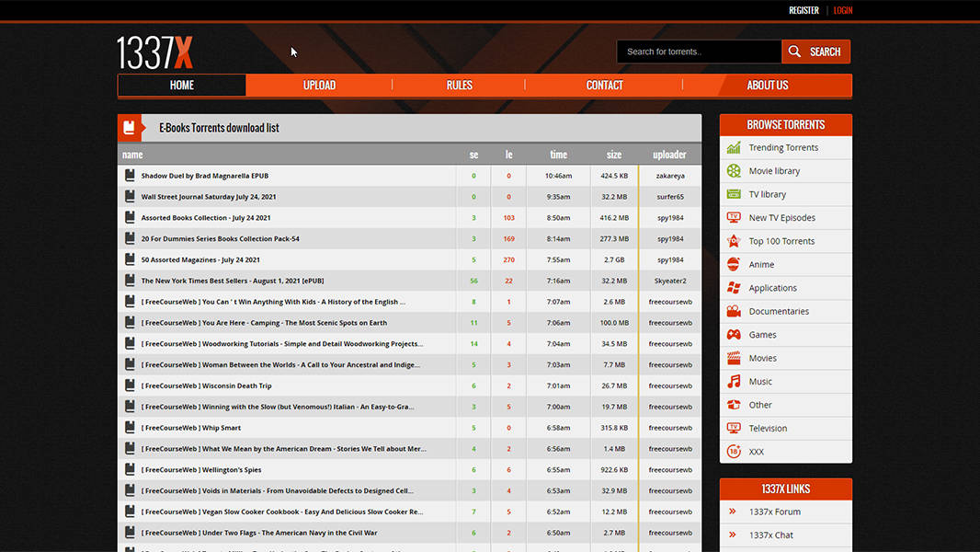This screenshot has width=980, height=552.
Task: Open uploader 'surfer65' profile link
Action: pos(670,196)
